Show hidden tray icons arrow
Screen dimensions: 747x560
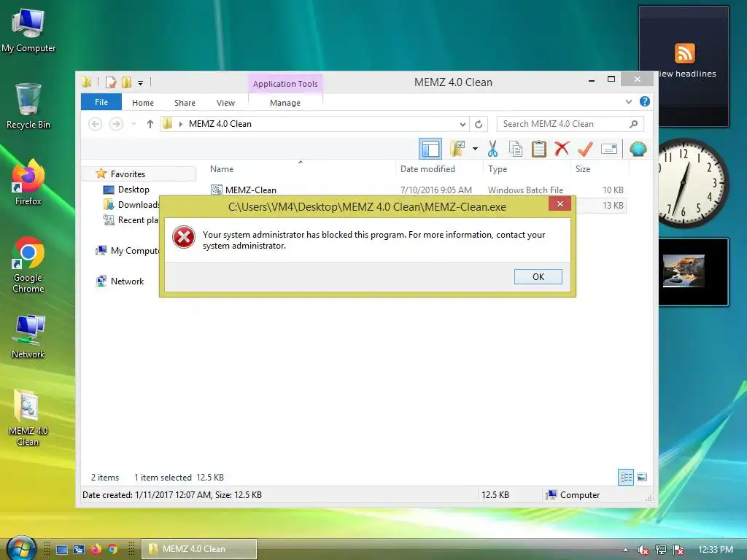click(625, 550)
